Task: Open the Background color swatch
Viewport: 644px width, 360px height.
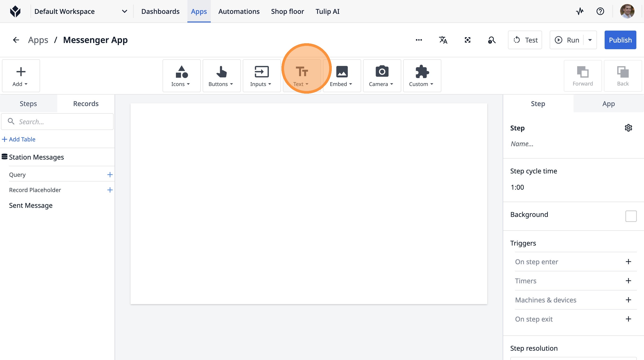Action: point(631,216)
